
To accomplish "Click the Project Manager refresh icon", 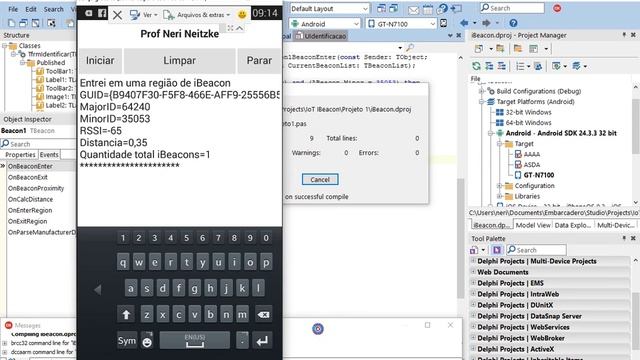I will [476, 66].
